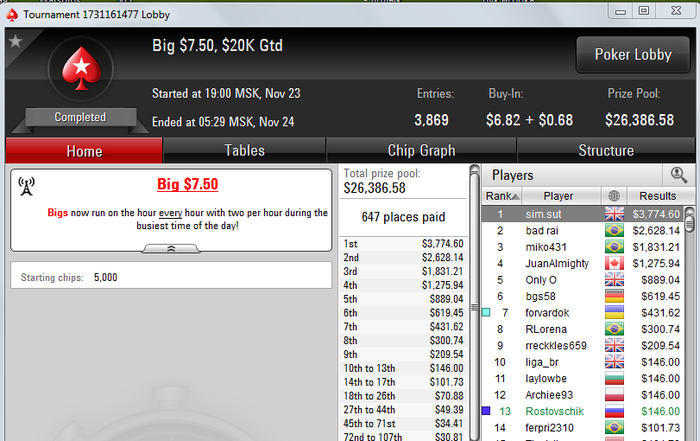This screenshot has height=441, width=700.
Task: Open the Structure tab
Action: (x=606, y=150)
